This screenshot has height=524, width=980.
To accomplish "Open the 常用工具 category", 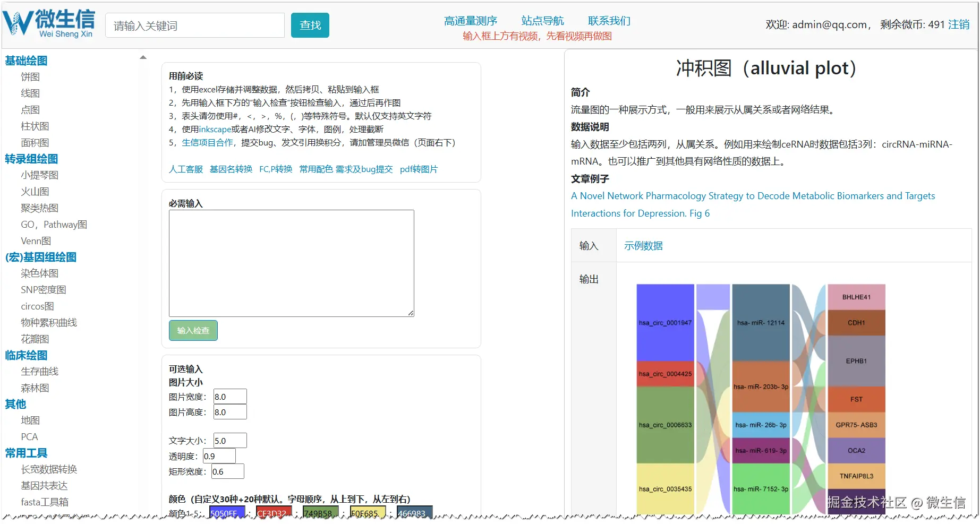I will [x=26, y=453].
